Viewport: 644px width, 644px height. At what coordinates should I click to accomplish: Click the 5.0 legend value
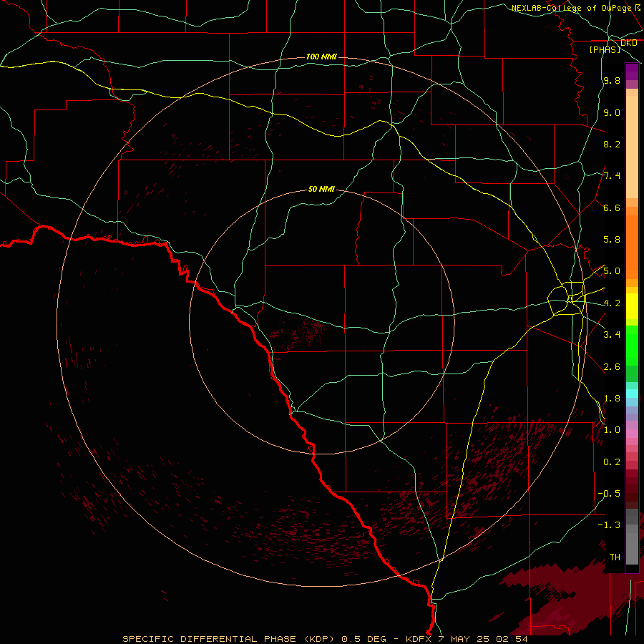pyautogui.click(x=612, y=271)
